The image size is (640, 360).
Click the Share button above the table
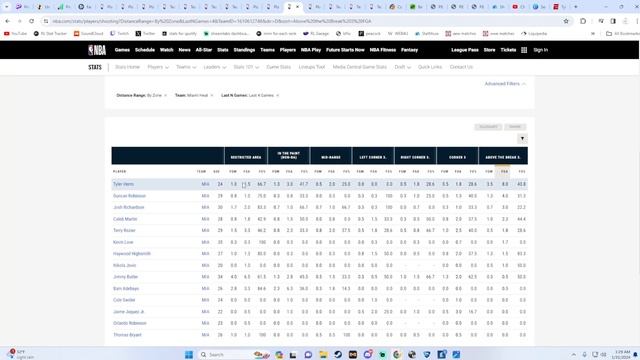[515, 127]
